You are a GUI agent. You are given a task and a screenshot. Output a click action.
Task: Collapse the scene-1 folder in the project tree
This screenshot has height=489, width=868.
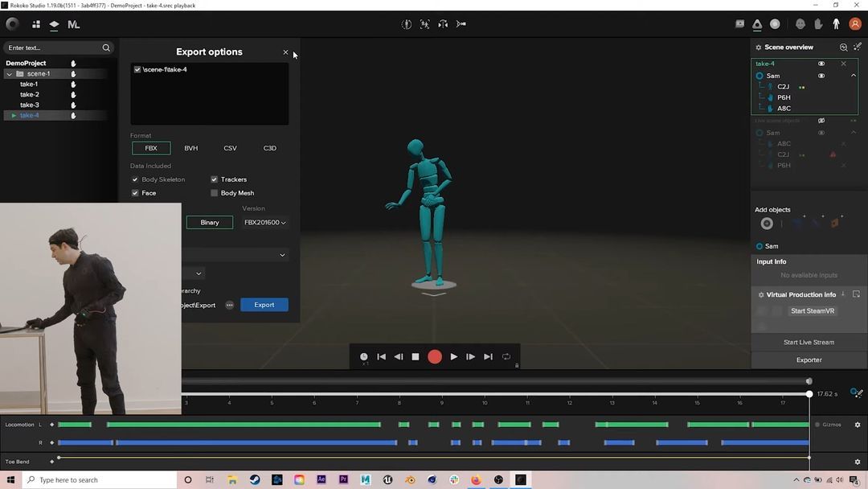9,73
